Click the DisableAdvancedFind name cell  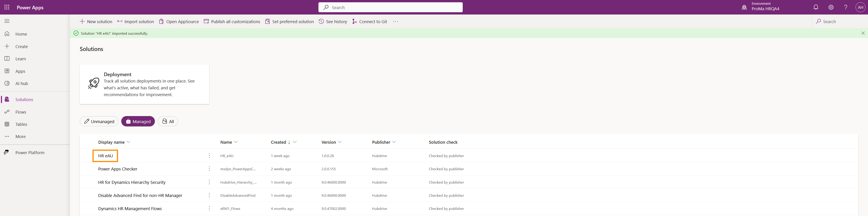click(237, 195)
